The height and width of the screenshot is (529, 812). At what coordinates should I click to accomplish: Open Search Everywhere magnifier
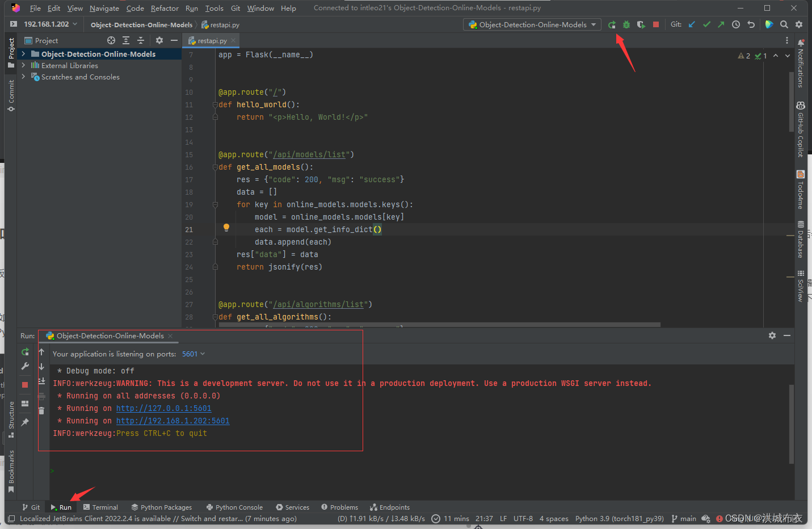pyautogui.click(x=784, y=24)
